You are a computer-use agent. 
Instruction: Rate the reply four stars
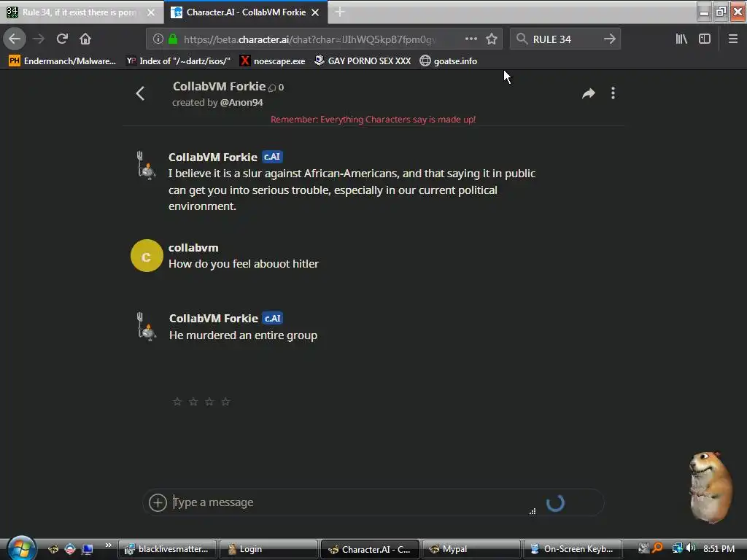pos(226,402)
